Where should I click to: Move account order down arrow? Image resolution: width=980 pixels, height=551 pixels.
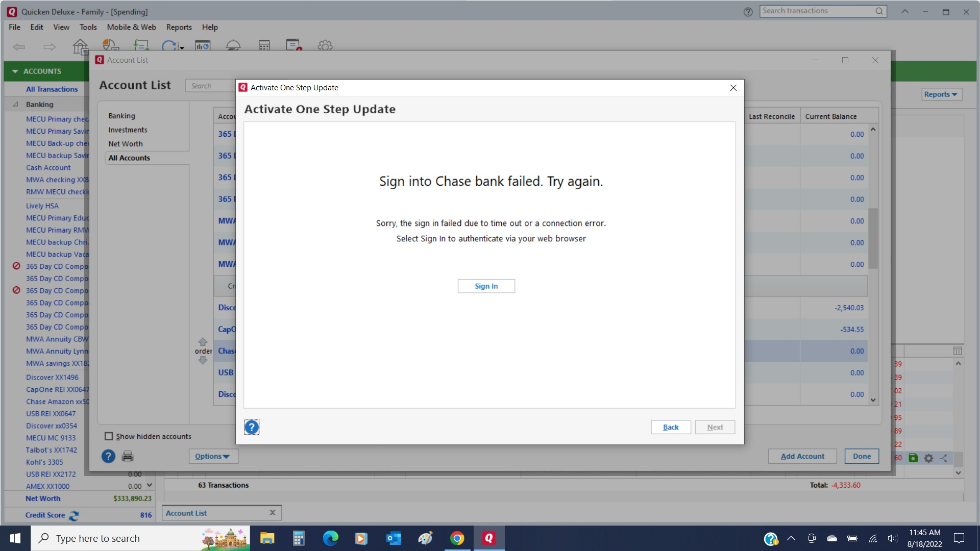[203, 360]
